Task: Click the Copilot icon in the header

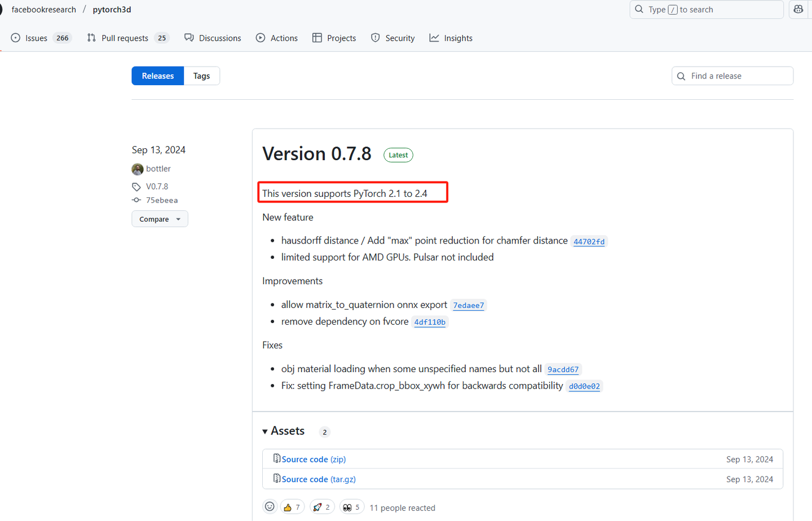Action: tap(797, 10)
